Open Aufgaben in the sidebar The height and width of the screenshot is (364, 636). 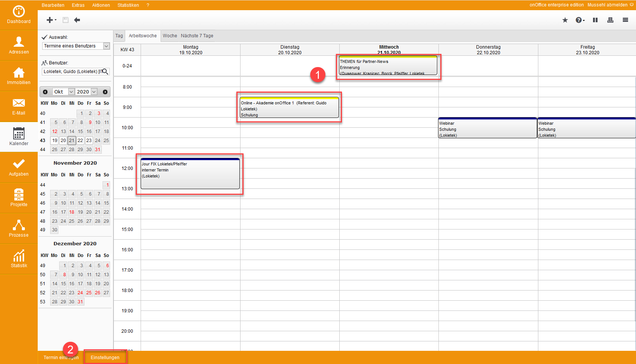[x=18, y=167]
